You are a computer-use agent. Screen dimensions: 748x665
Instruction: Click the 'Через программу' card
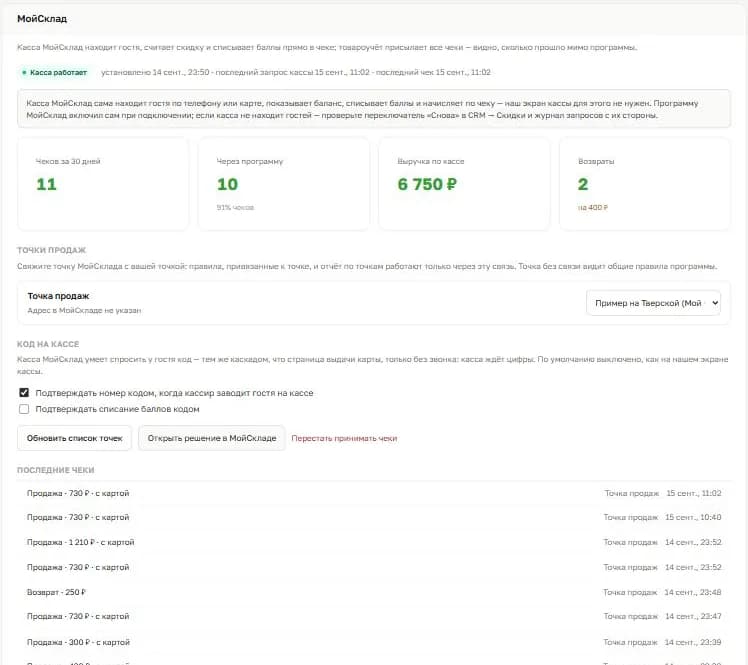coord(284,184)
